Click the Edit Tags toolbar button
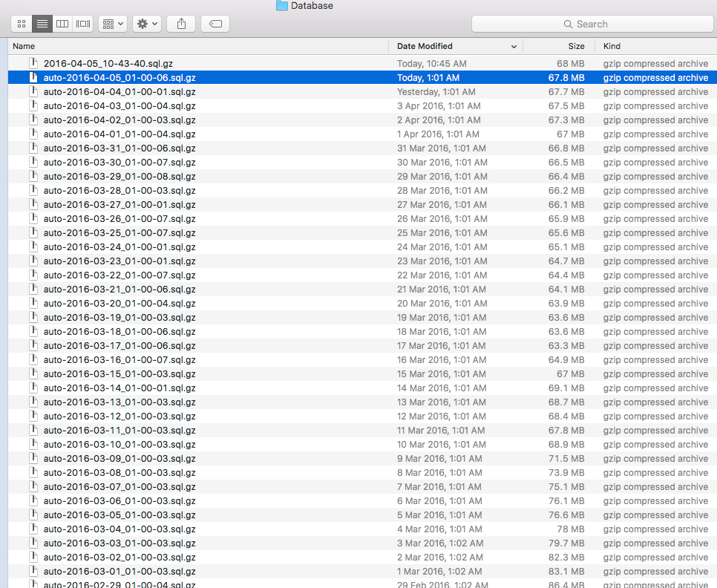This screenshot has width=717, height=588. pyautogui.click(x=215, y=24)
